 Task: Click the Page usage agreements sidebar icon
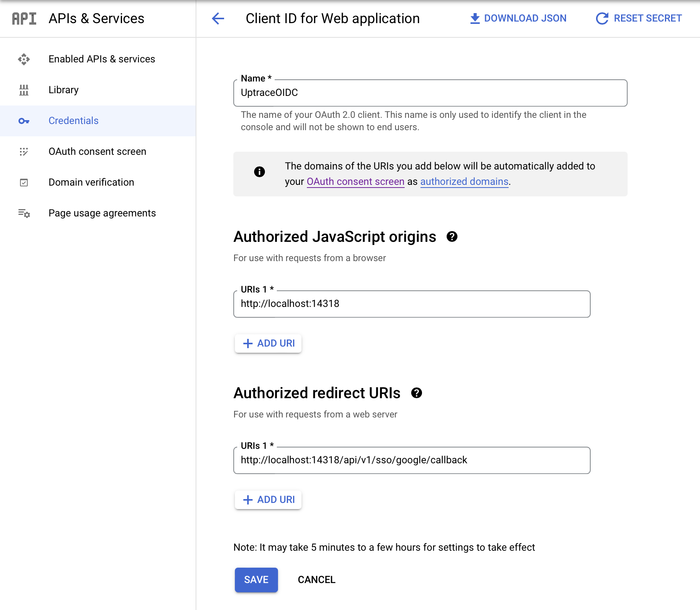coord(23,213)
